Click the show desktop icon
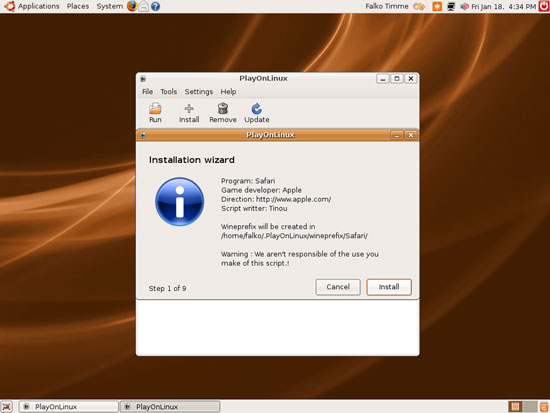This screenshot has width=550, height=413. coord(7,407)
